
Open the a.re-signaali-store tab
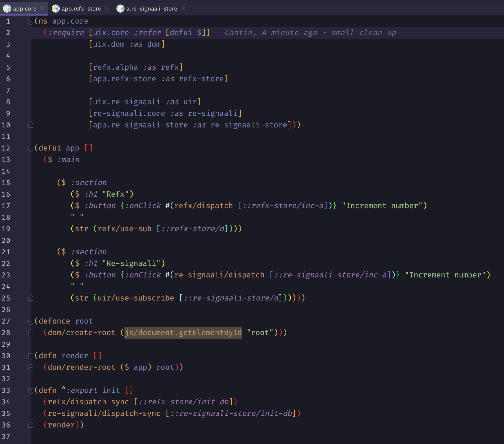pos(152,9)
